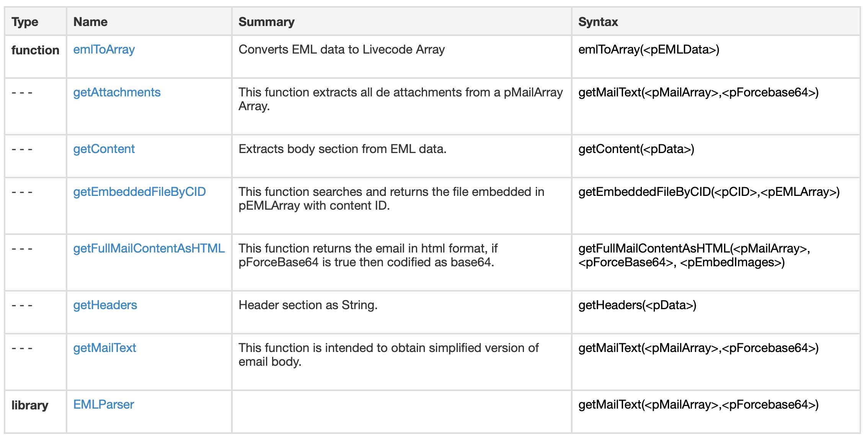Open the getContent documentation link
Image resolution: width=868 pixels, height=440 pixels.
coord(104,149)
